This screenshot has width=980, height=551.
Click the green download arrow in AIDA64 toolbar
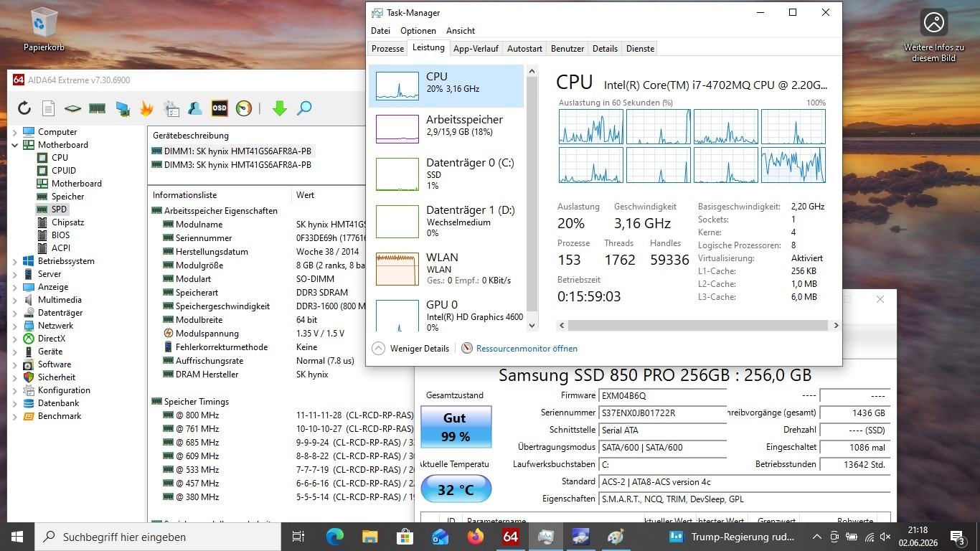click(x=280, y=108)
